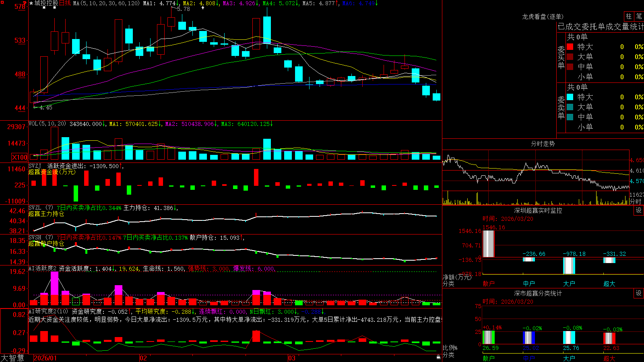Screen dimensions: 644x362
Task: Click the X100 volume multiplier box
Action: (x=19, y=157)
